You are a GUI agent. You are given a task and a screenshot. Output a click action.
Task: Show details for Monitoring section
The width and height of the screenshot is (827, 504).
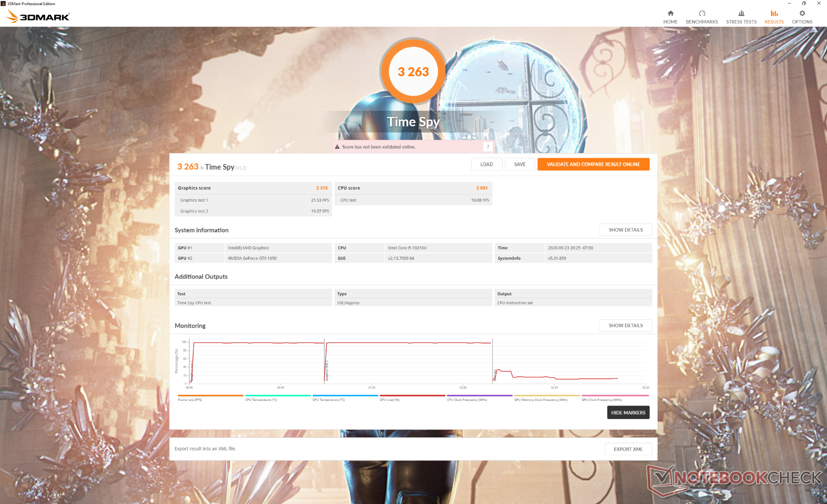(625, 326)
